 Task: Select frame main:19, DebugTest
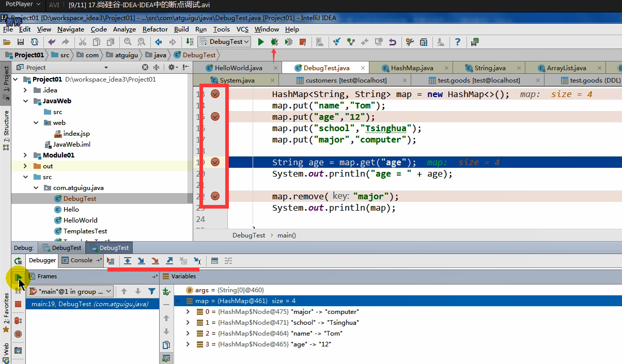[x=92, y=304]
